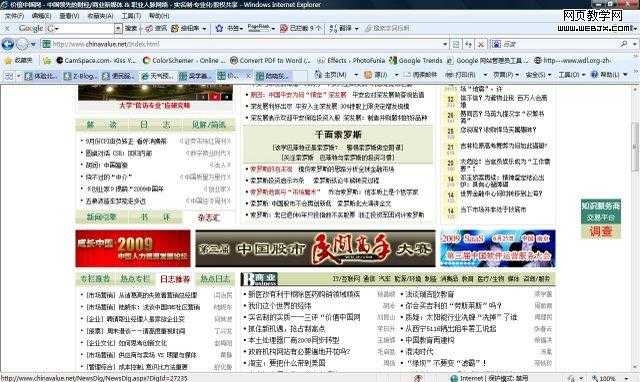Go back with the Back arrow button
This screenshot has width=640, height=382.
[x=7, y=44]
